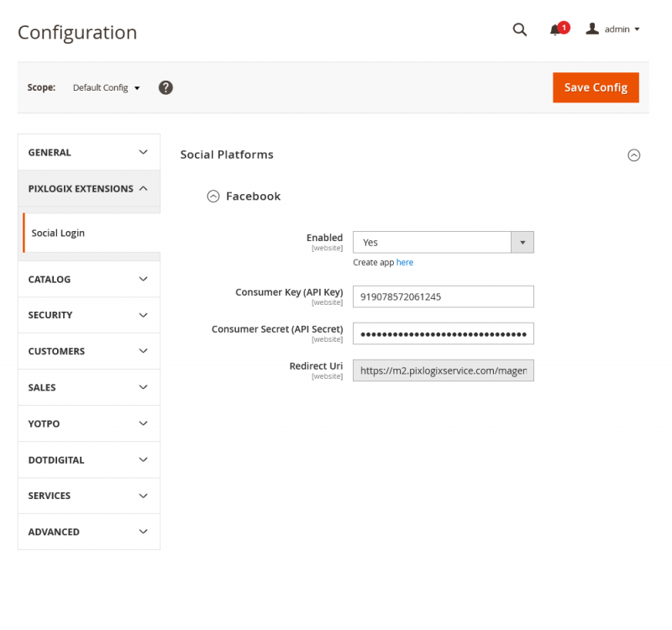Select the Social Login menu item

pos(58,233)
